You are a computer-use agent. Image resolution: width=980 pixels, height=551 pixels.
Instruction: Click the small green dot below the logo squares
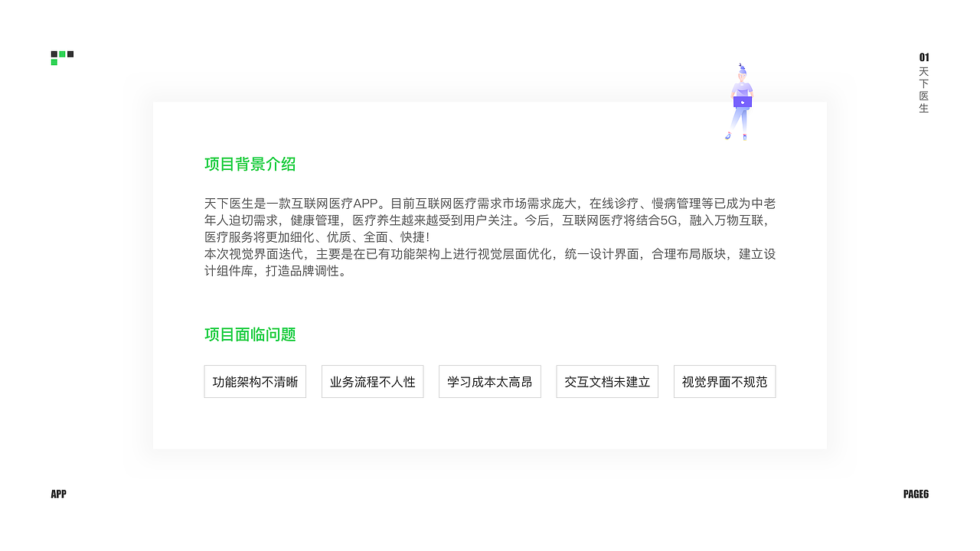[54, 62]
